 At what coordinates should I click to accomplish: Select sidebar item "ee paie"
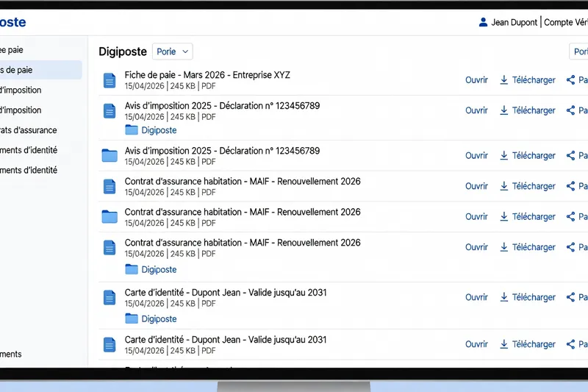tap(12, 50)
